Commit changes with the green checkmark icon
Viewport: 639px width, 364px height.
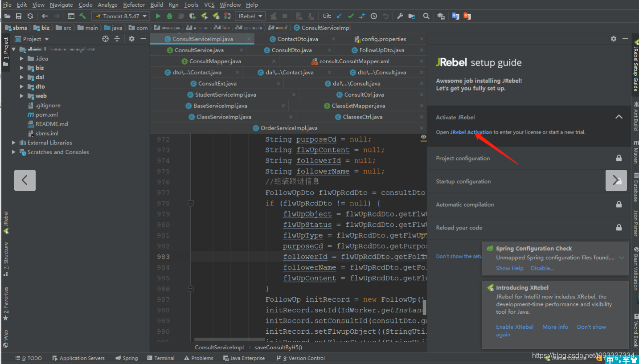click(x=351, y=16)
